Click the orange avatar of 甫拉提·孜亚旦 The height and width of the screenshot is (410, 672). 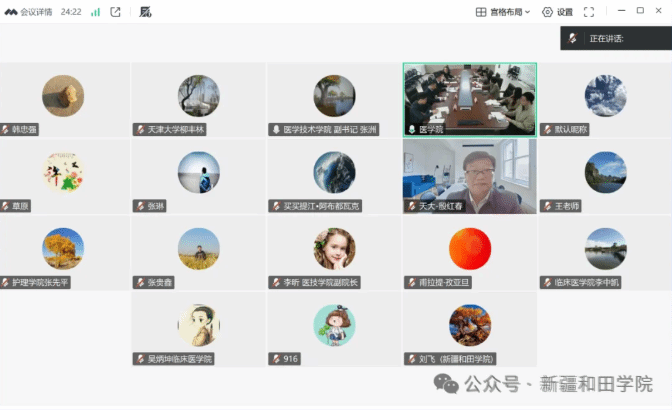tap(469, 248)
